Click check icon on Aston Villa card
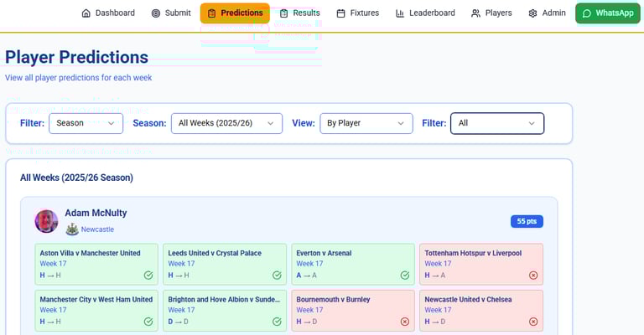Viewport: 644px width, 335px height. pyautogui.click(x=148, y=276)
